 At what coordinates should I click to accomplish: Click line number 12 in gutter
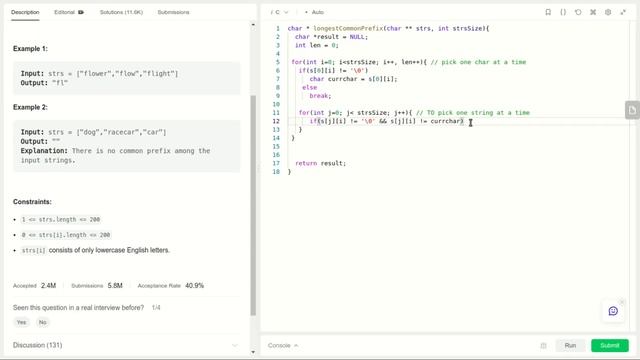coord(276,121)
